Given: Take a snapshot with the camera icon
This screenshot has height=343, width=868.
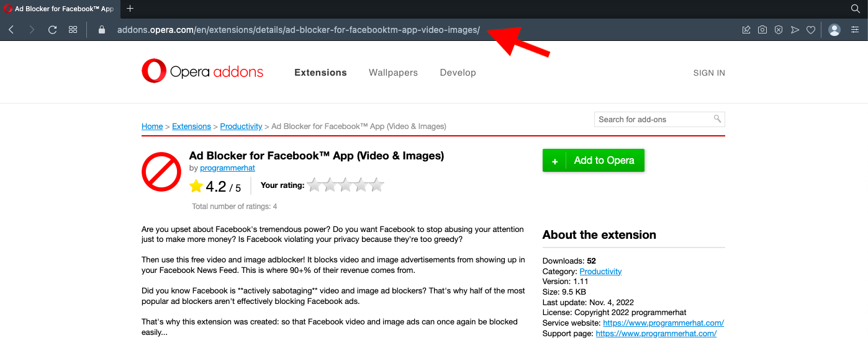Looking at the screenshot, I should pos(762,30).
